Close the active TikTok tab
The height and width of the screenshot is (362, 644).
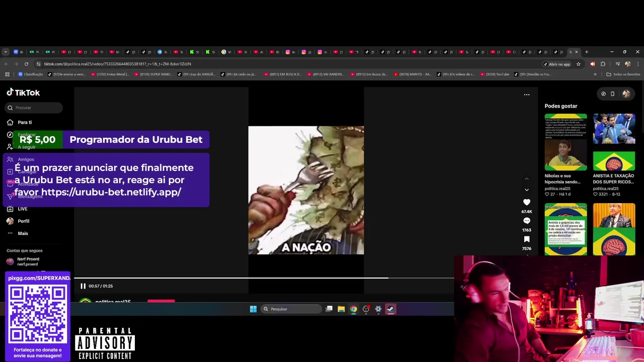click(577, 52)
